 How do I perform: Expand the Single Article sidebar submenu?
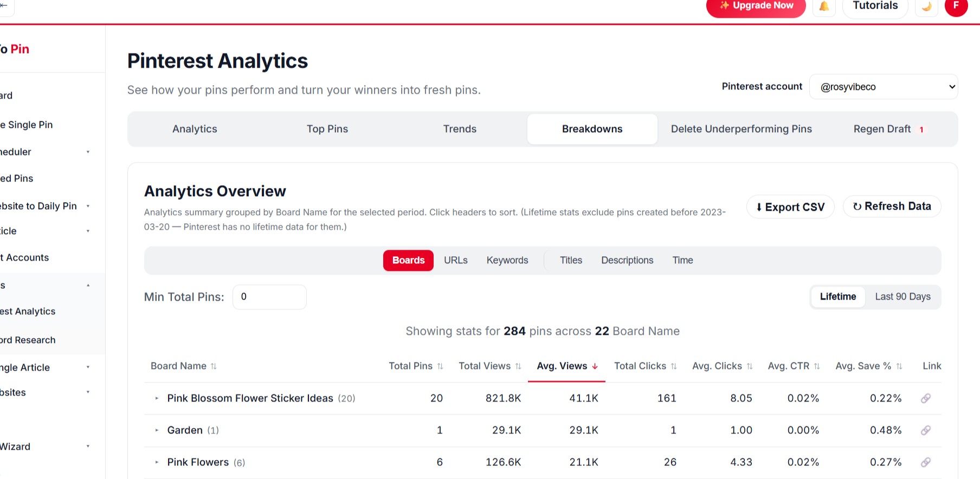(x=88, y=367)
